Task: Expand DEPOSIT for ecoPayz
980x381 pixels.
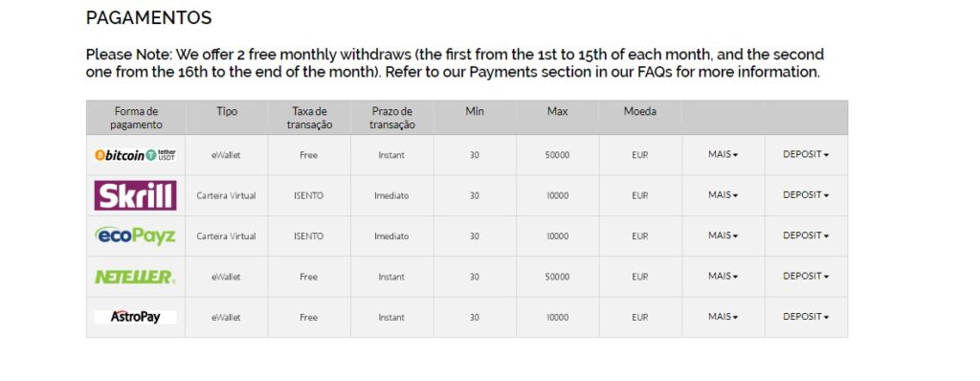Action: (806, 235)
